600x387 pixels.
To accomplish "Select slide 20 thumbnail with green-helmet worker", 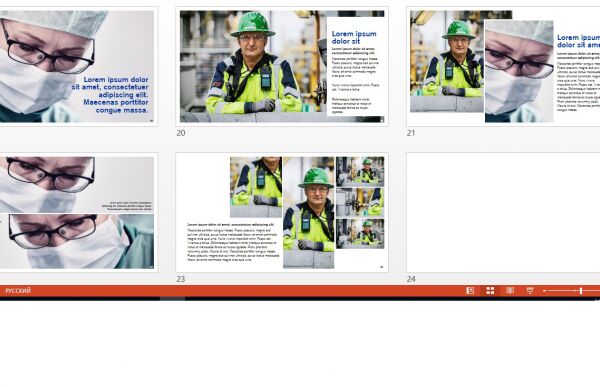I will click(x=282, y=66).
